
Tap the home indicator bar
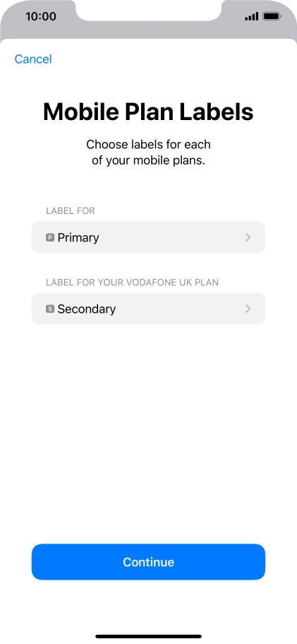(148, 637)
